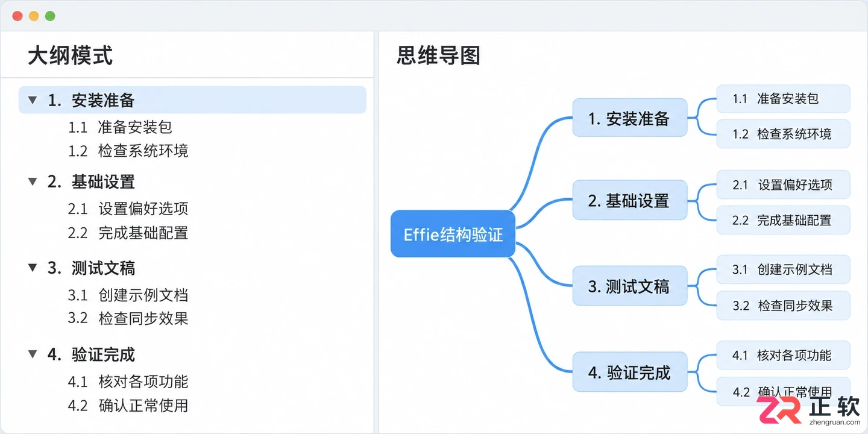The width and height of the screenshot is (868, 434).
Task: Select outline heading 3. 测试文稿
Action: [91, 268]
